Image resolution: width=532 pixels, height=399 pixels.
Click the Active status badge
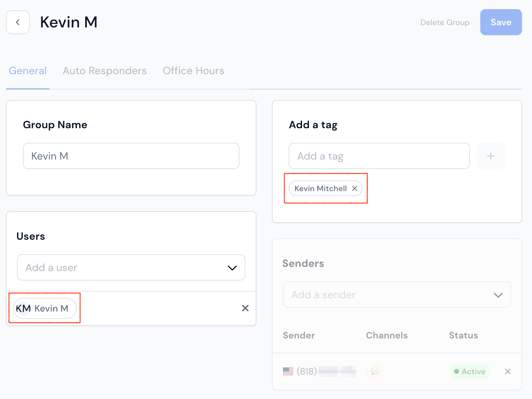tap(470, 371)
